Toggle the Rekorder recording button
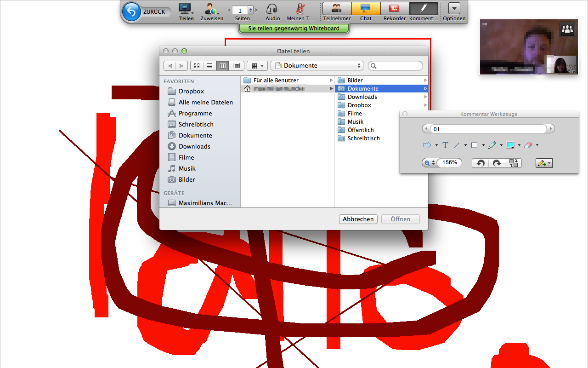Viewport: 588px width, 368px height. [x=394, y=9]
